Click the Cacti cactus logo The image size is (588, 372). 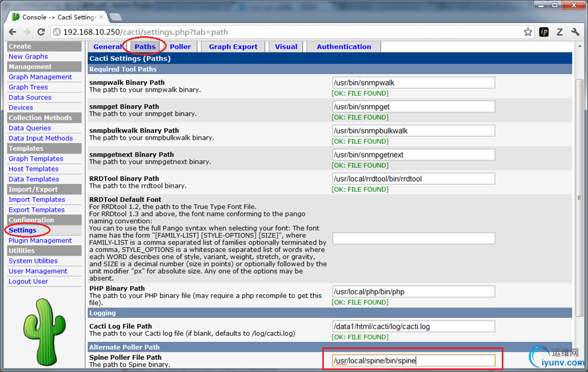[x=44, y=332]
